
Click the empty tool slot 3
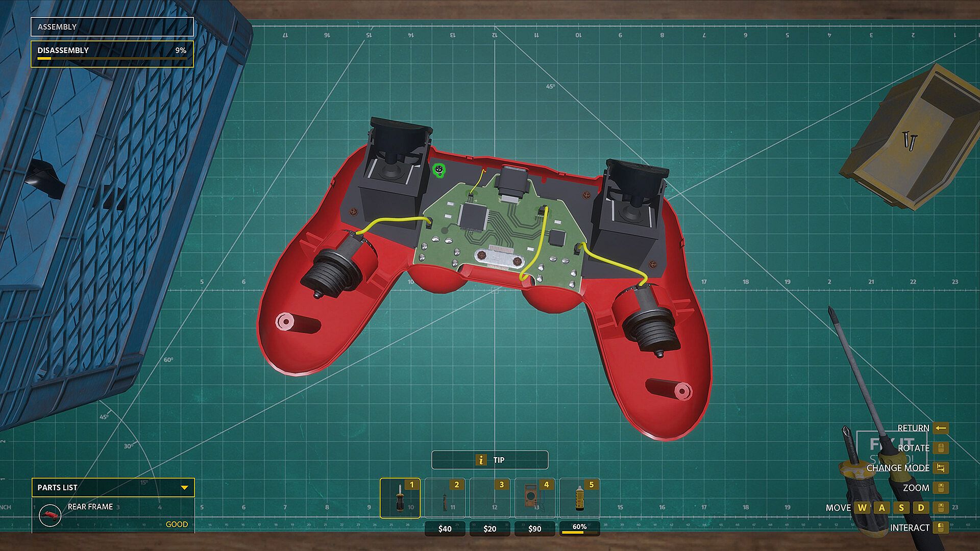click(489, 498)
